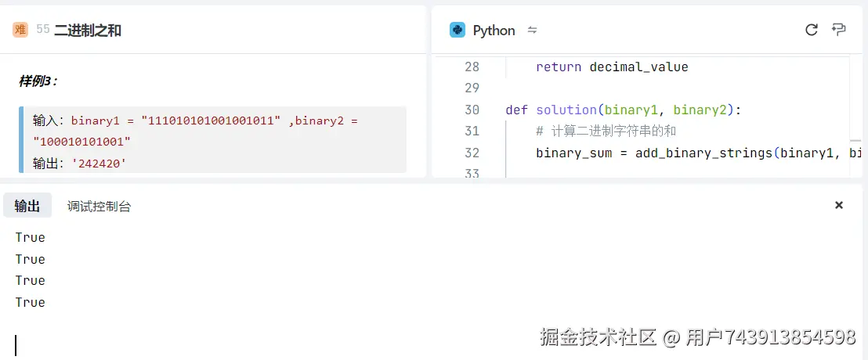The height and width of the screenshot is (360, 868).
Task: Click the first True output line
Action: click(31, 237)
